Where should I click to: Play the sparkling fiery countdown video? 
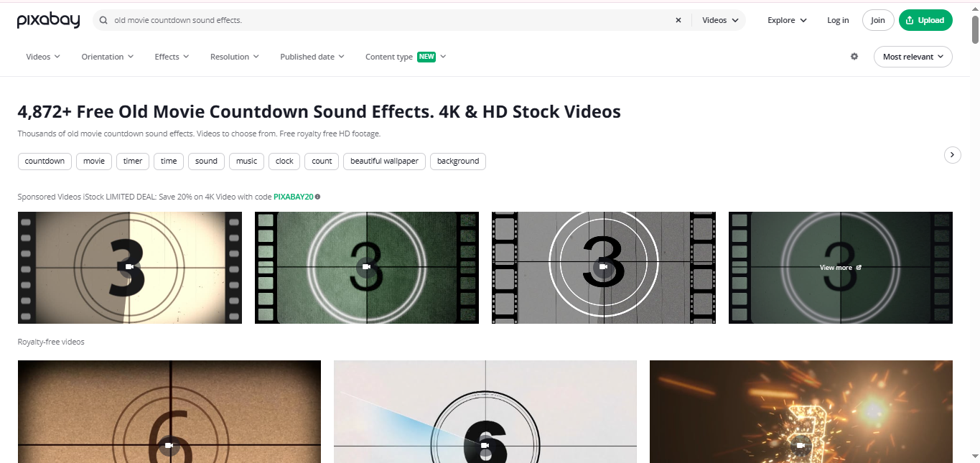(x=801, y=444)
